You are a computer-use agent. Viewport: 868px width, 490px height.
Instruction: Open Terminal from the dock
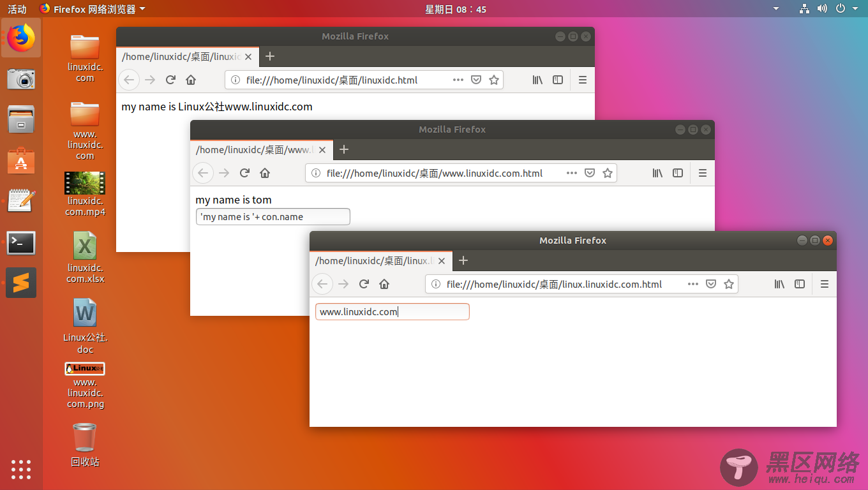(x=21, y=242)
